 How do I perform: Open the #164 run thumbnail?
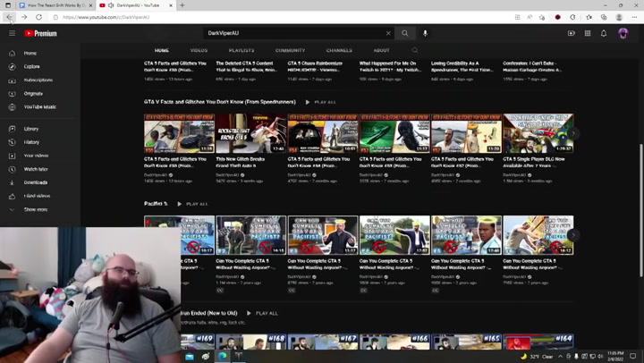coord(538,342)
